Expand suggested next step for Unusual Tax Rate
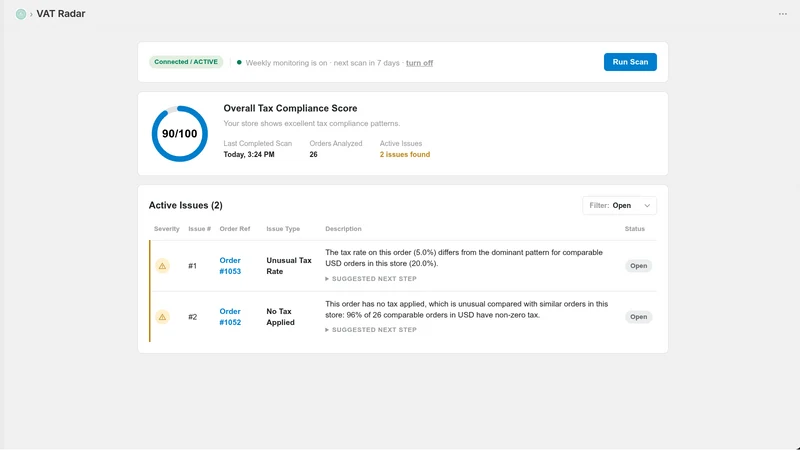The width and height of the screenshot is (800, 450). (x=371, y=279)
